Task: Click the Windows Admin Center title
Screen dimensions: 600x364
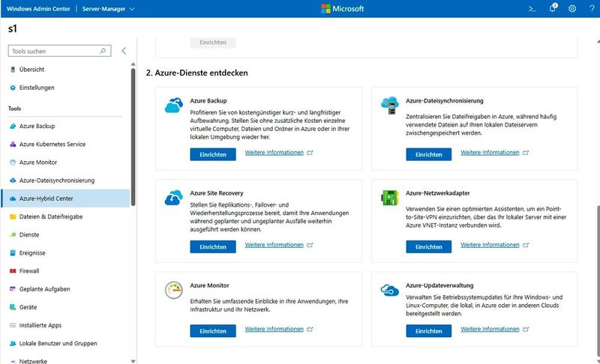Action: coord(38,8)
